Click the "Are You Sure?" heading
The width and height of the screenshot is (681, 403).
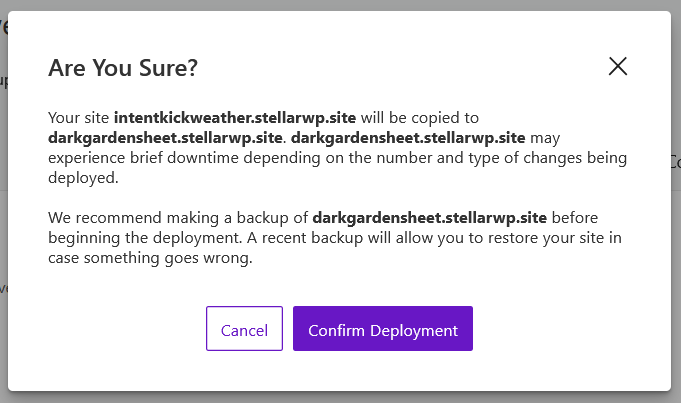click(123, 68)
